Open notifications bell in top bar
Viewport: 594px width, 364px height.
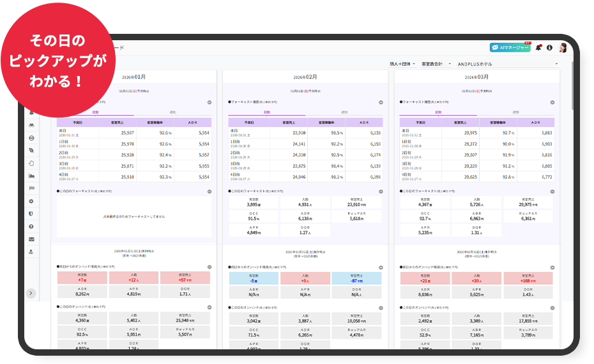tap(538, 48)
